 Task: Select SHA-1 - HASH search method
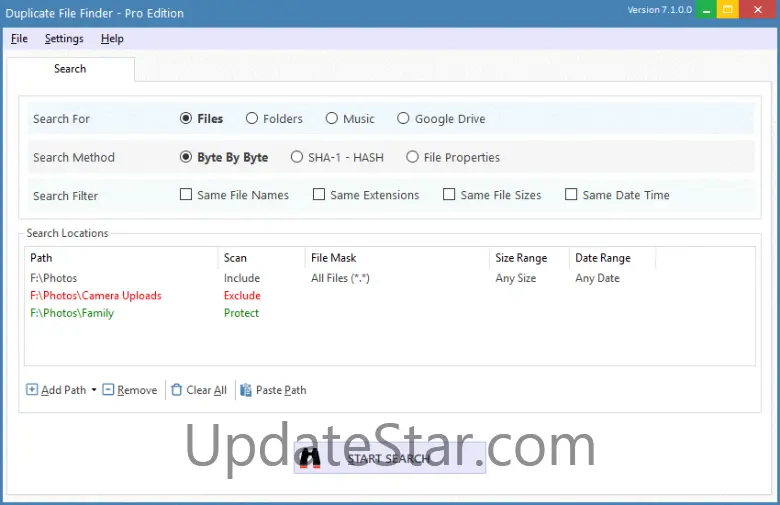point(297,157)
